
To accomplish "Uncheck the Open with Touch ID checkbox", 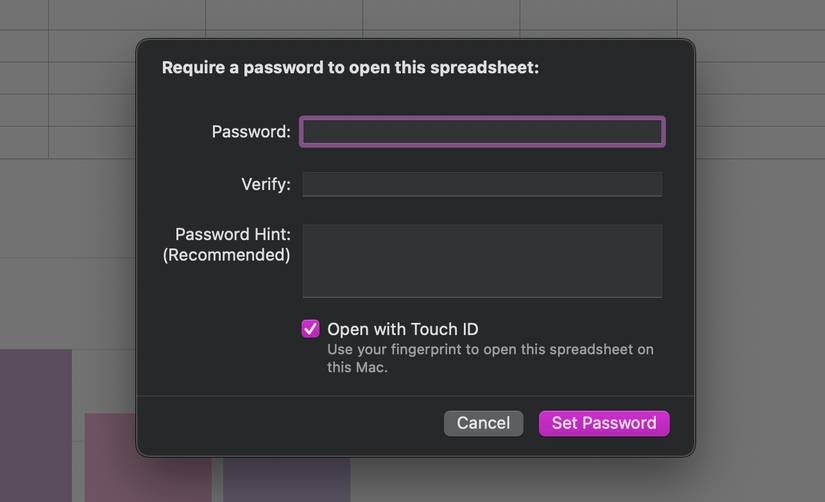I will tap(311, 329).
